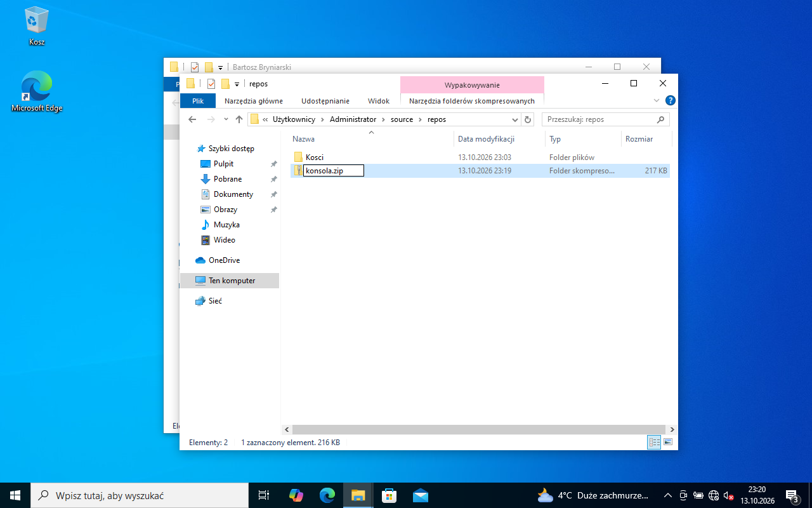
Task: Select Szybki dostęp in navigation pane
Action: 231,149
